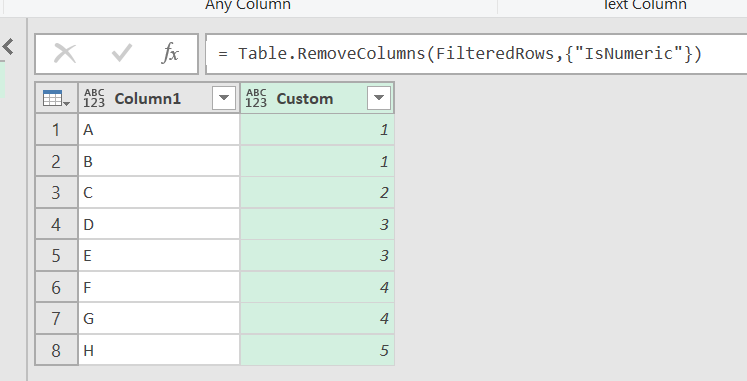
Task: Click Custom value 5 in row H
Action: click(x=317, y=351)
